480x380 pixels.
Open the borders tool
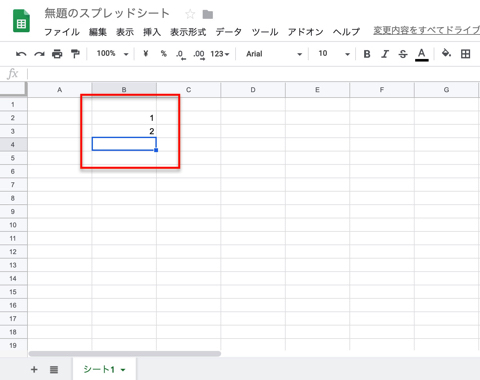466,54
